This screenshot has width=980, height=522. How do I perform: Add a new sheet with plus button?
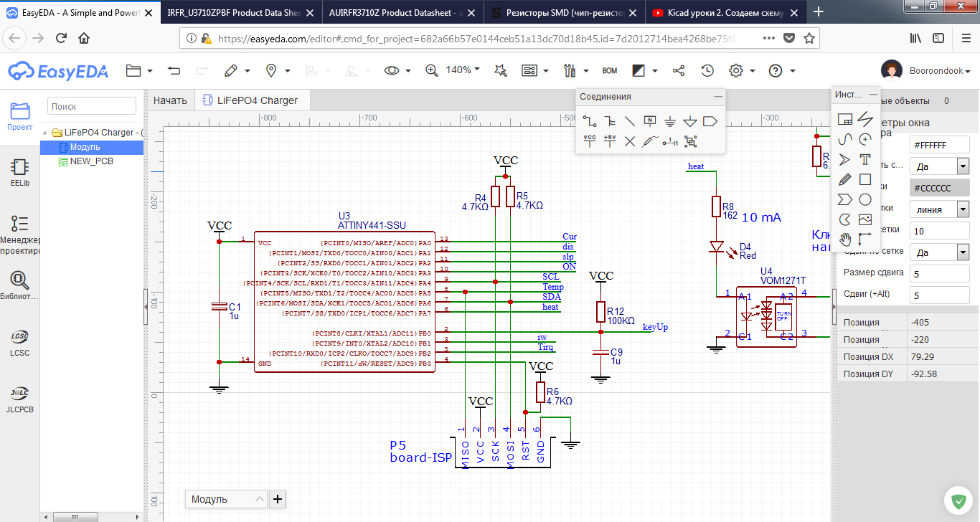(278, 499)
